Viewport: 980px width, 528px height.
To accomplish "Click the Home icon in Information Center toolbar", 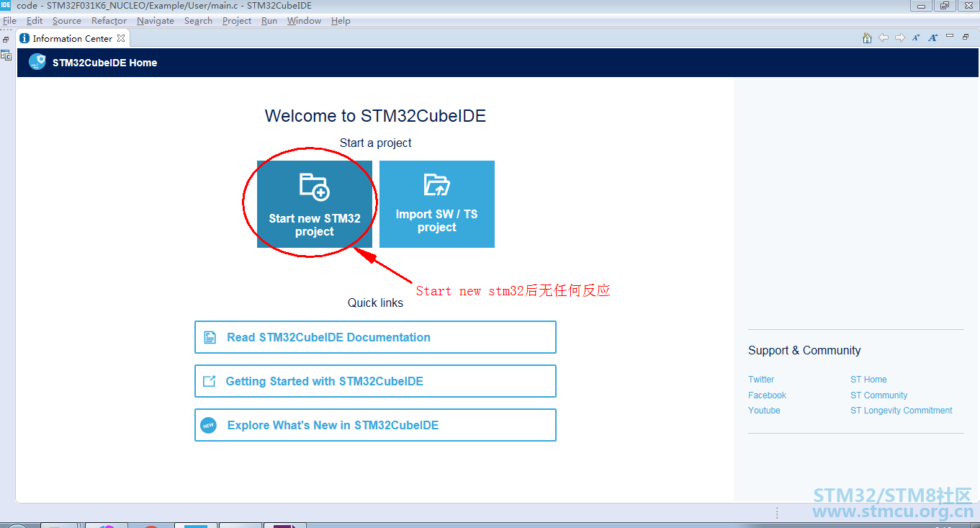I will (867, 37).
